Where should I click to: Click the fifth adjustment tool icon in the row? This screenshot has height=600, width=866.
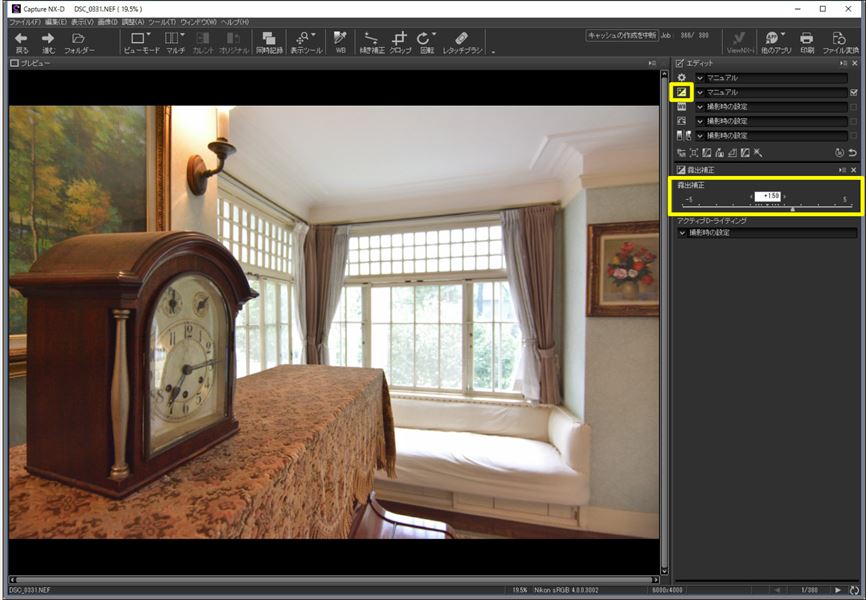(732, 153)
